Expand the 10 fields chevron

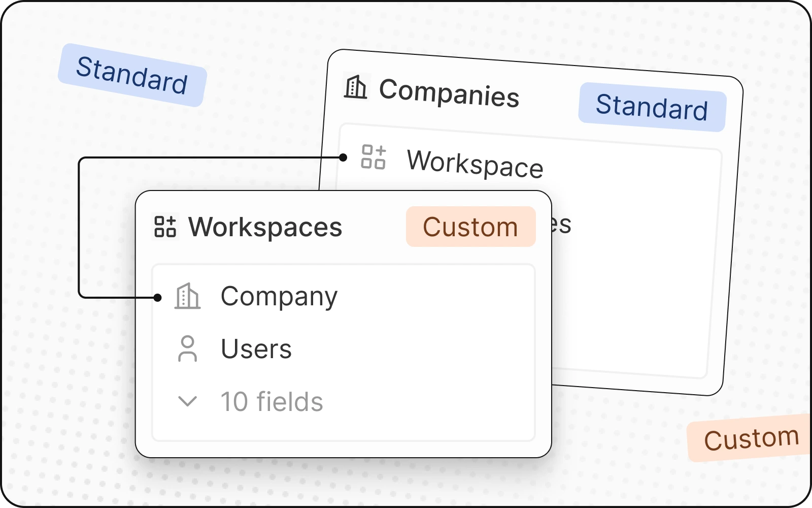coord(187,401)
